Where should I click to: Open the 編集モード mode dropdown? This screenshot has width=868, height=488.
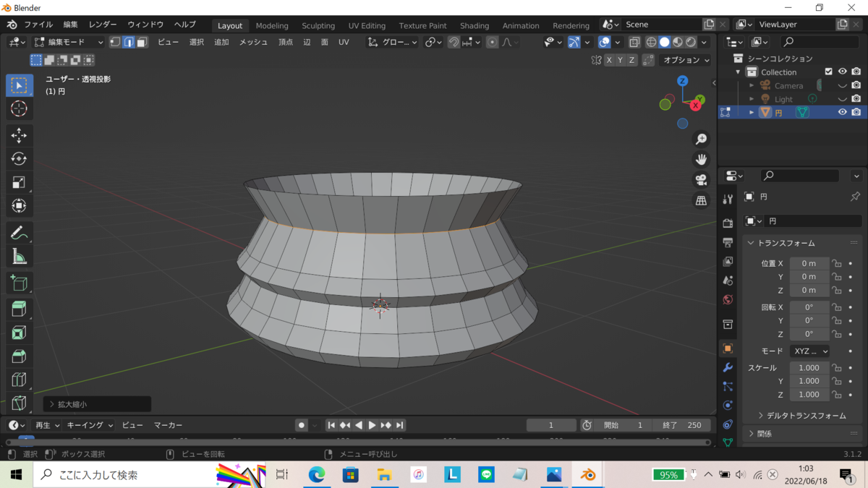click(x=69, y=42)
